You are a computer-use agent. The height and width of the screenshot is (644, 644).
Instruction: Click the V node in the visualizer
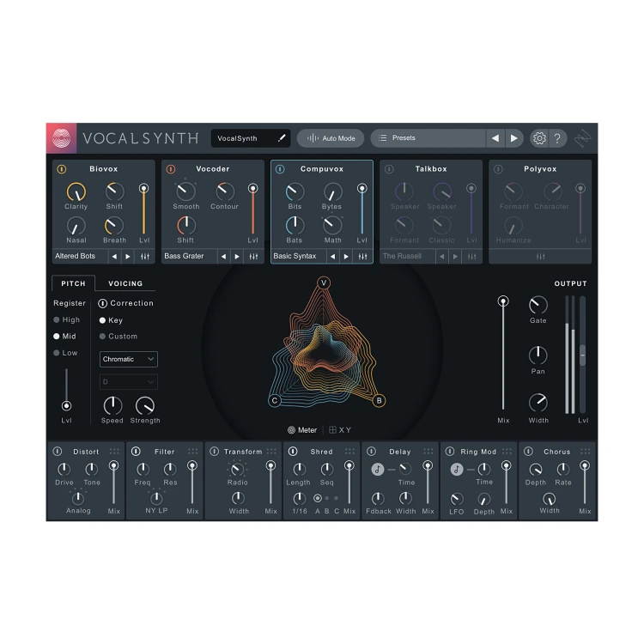[324, 283]
